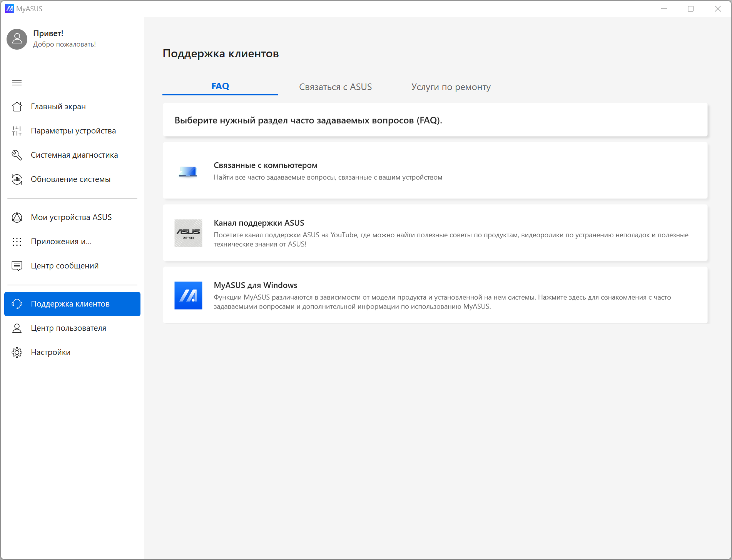The width and height of the screenshot is (732, 560).
Task: Open Системная диагностика page
Action: (x=72, y=155)
